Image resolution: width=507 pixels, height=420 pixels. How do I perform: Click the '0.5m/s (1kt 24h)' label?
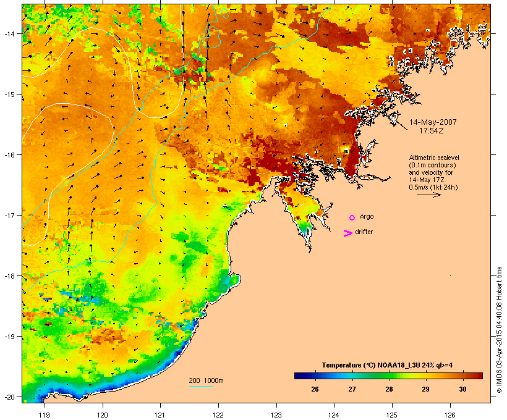point(433,187)
